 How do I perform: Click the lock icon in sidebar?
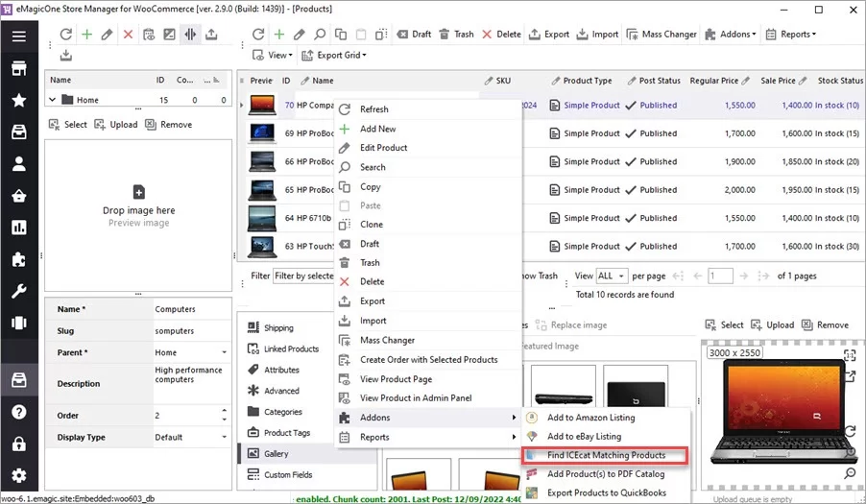[18, 444]
